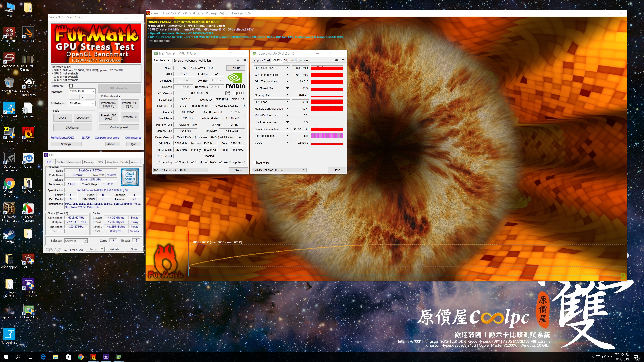Toggle the DirectCompute 5.0 checkbox
The width and height of the screenshot is (644, 362).
click(x=220, y=162)
